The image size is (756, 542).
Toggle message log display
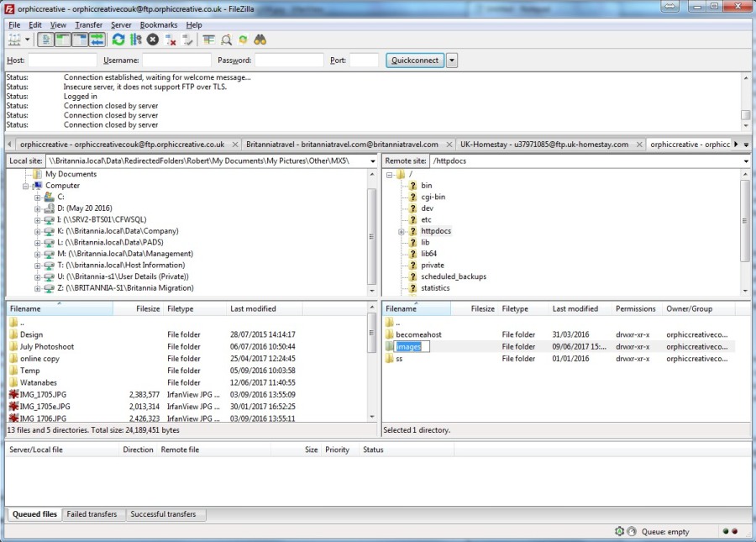[x=46, y=40]
